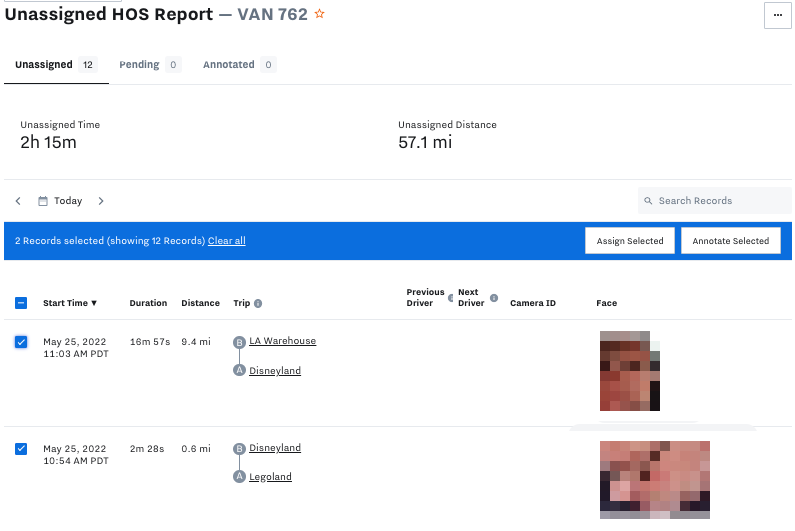Viewport: 795px width, 531px height.
Task: Star VAN 762 as a favorite
Action: (x=320, y=15)
